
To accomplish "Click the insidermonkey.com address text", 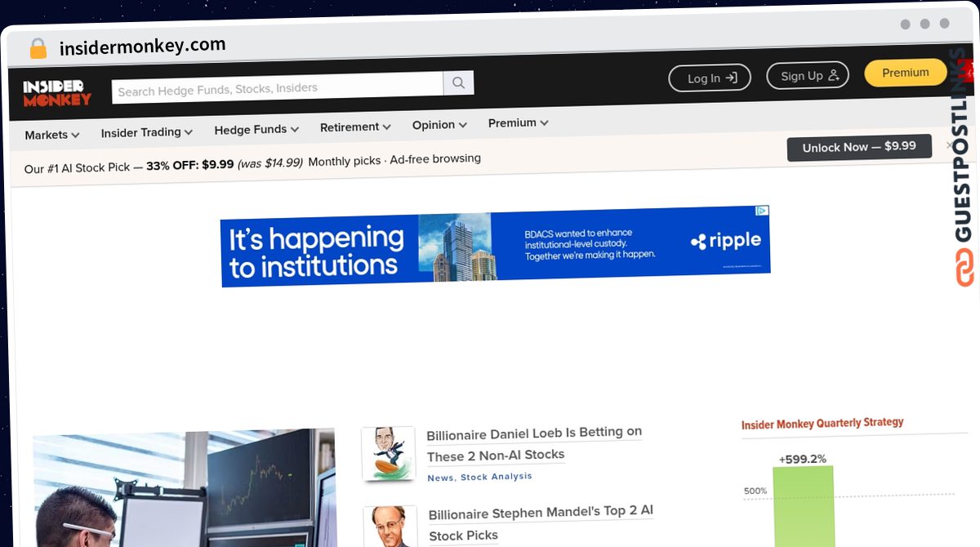I will (x=142, y=47).
